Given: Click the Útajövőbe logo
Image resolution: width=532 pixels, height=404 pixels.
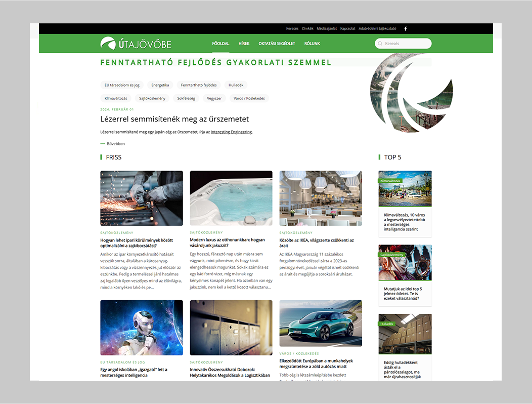Looking at the screenshot, I should click(136, 44).
